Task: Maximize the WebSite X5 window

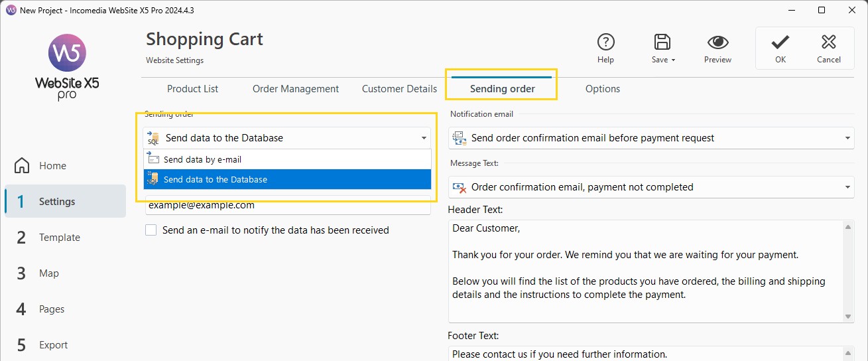Action: coord(822,10)
